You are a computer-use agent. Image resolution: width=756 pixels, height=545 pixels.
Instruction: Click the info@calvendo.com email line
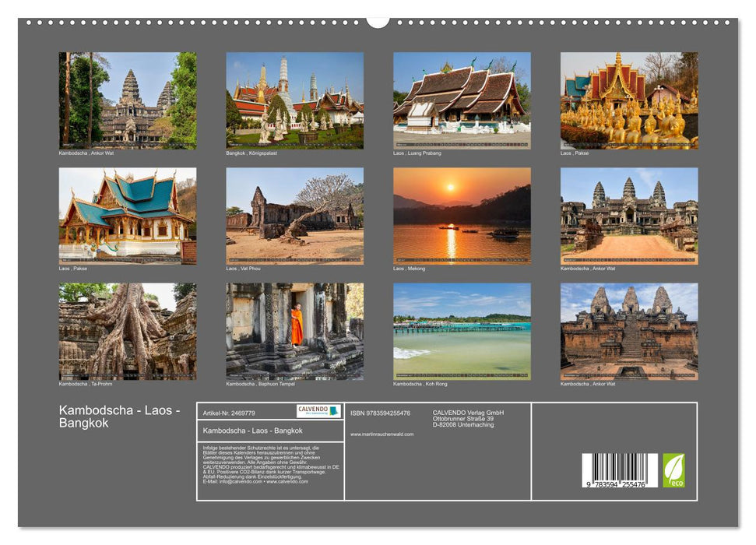(x=255, y=481)
